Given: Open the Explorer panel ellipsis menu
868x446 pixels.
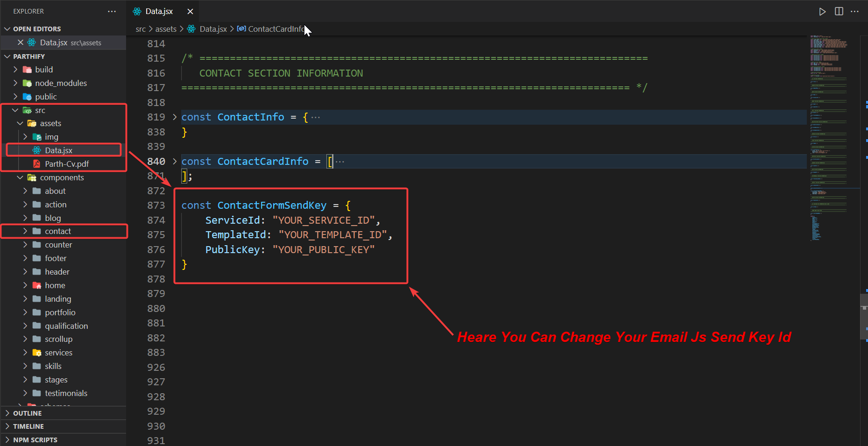Looking at the screenshot, I should 112,12.
